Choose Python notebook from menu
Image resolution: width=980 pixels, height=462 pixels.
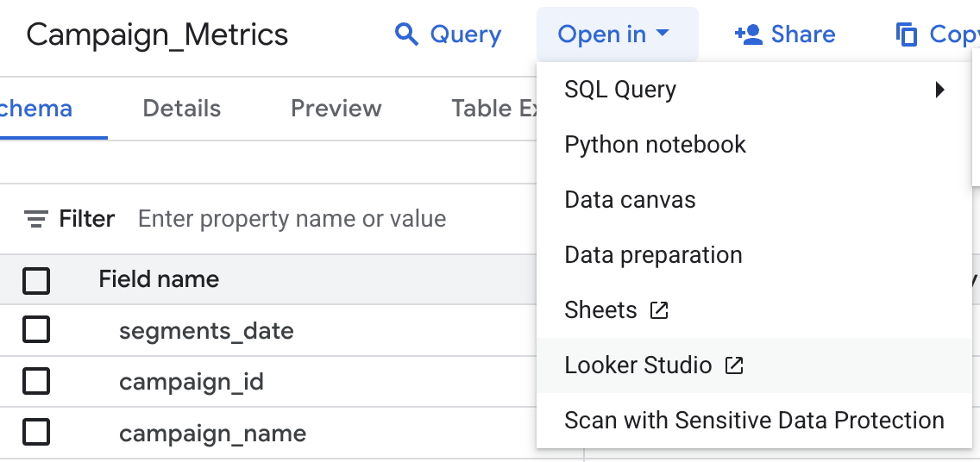point(655,145)
